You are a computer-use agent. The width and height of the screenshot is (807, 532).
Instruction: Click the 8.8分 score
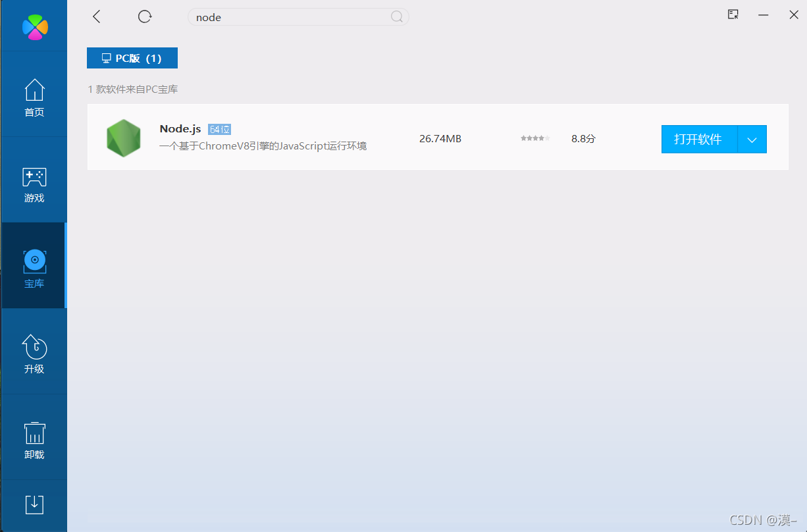(x=583, y=139)
